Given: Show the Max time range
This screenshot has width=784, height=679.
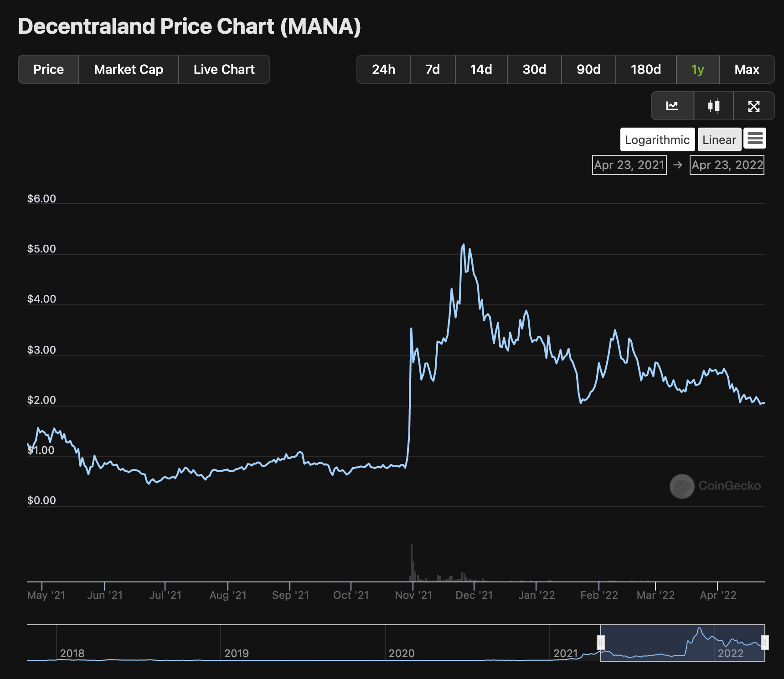Looking at the screenshot, I should tap(747, 69).
